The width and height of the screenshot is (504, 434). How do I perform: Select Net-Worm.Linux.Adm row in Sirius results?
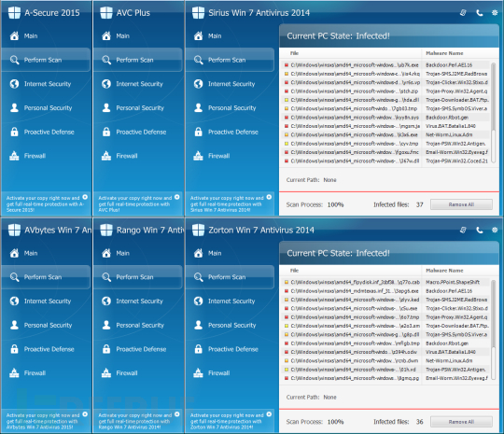(385, 134)
